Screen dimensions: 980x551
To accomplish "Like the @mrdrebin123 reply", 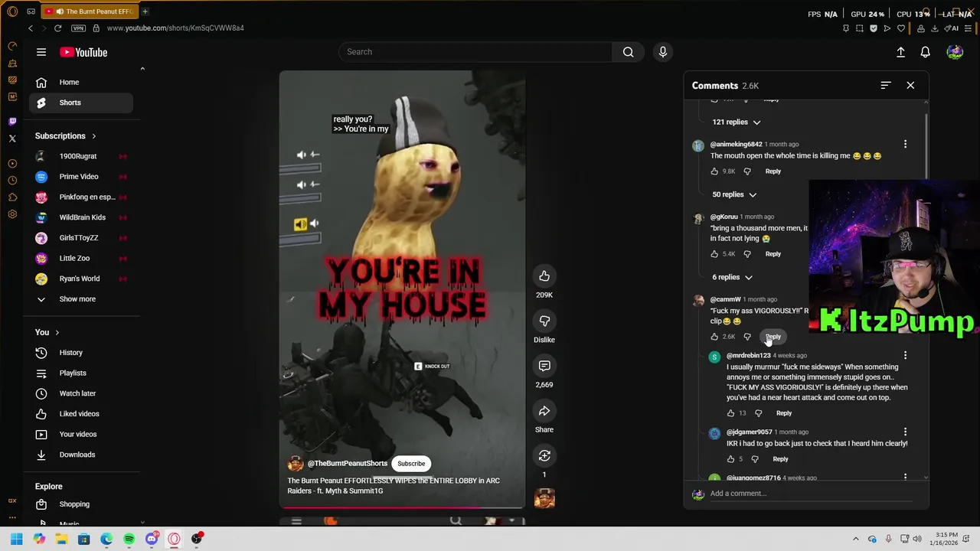I will point(730,413).
